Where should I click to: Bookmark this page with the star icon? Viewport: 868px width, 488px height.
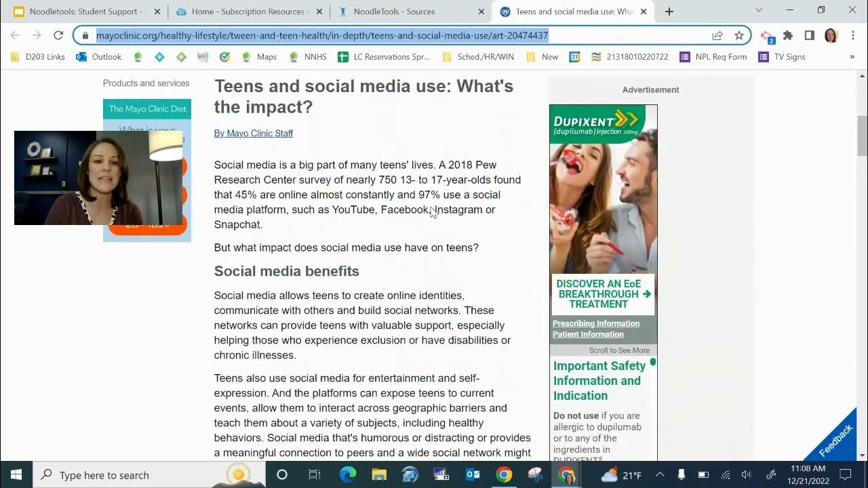[x=739, y=36]
